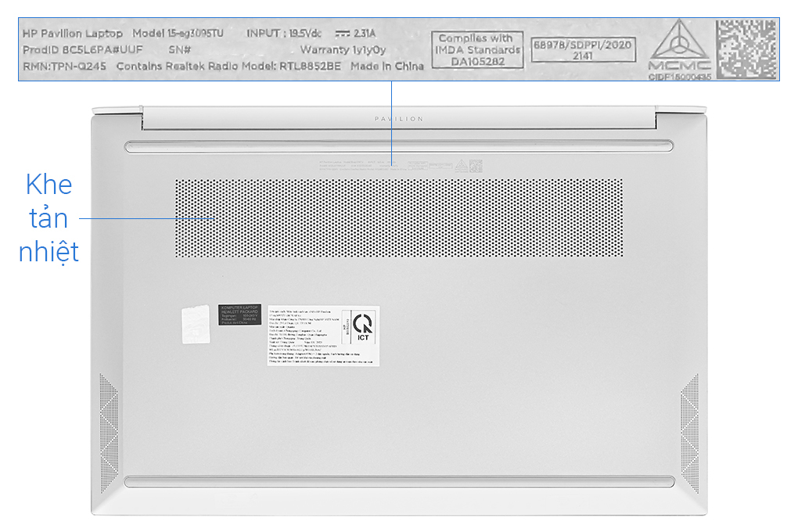Click the "CIDF15000435" code under MCMC logo

[x=679, y=77]
